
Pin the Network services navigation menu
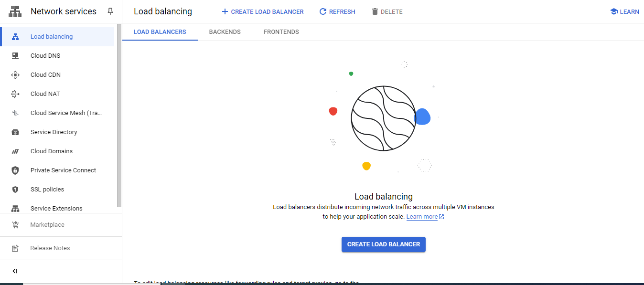click(110, 11)
